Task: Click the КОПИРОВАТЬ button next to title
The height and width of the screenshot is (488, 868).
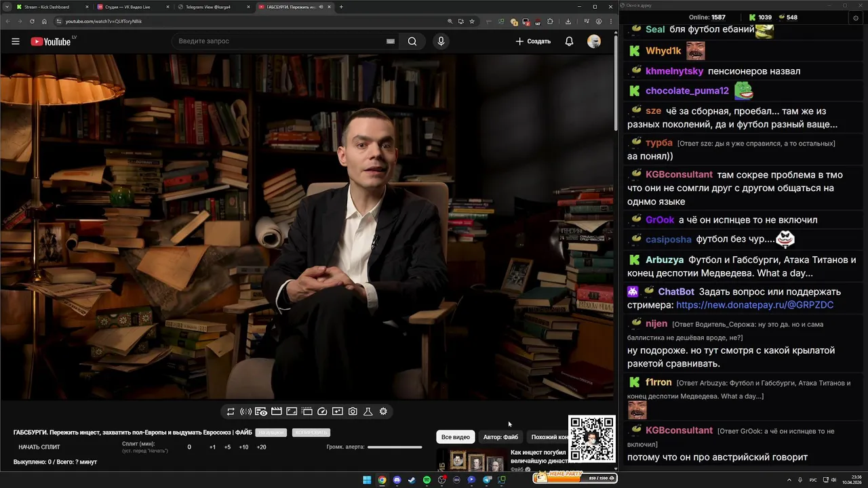Action: tap(311, 432)
